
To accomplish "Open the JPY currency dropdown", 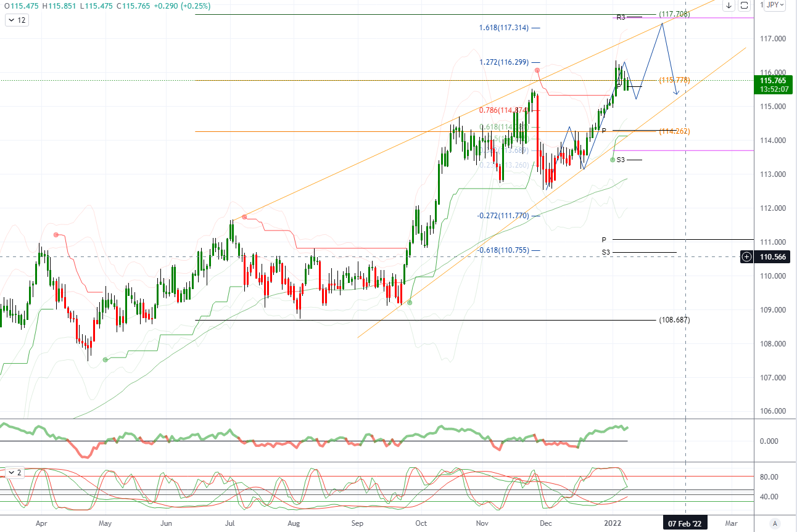I will tap(775, 6).
